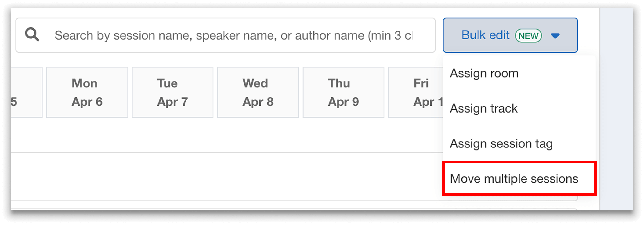Click the highlighted Move multiple sessions option
Viewport: 644px width, 225px height.
point(514,178)
